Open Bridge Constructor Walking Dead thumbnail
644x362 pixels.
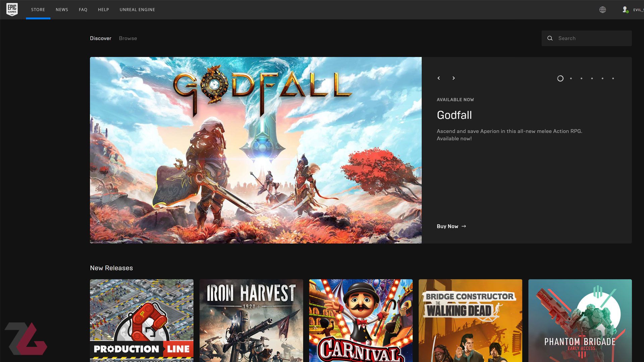coord(470,320)
